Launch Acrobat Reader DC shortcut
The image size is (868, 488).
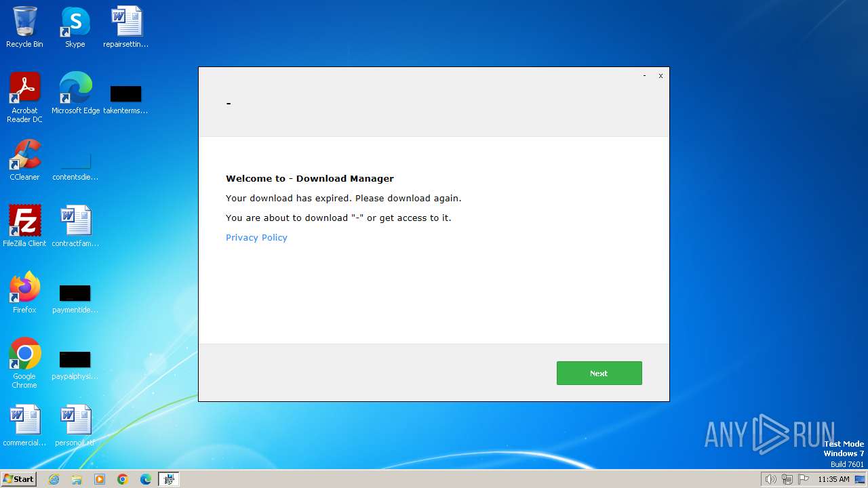[x=24, y=98]
